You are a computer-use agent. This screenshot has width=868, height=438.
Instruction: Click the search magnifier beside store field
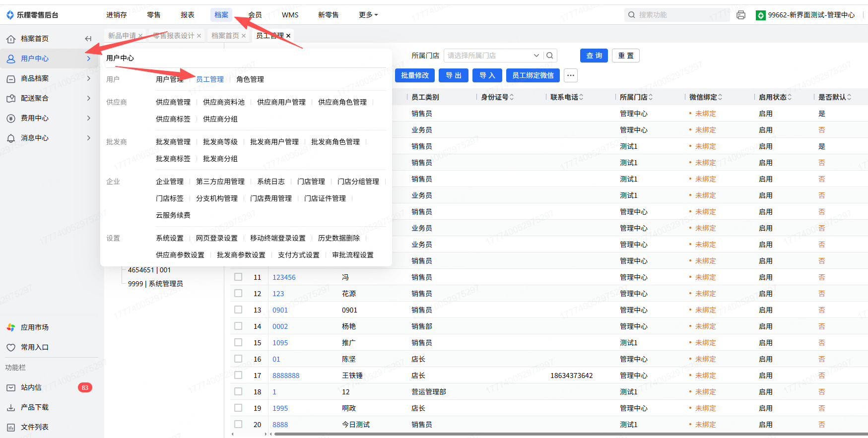tap(550, 56)
